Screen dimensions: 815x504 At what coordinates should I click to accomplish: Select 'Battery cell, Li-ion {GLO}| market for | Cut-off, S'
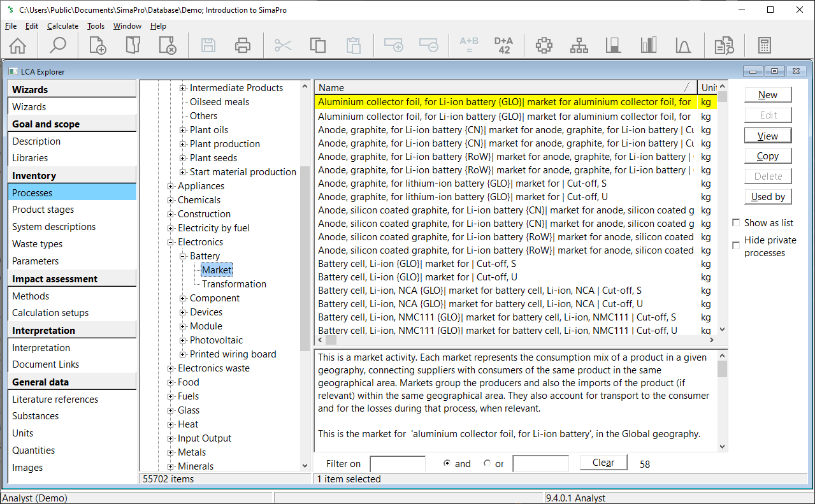[x=417, y=264]
